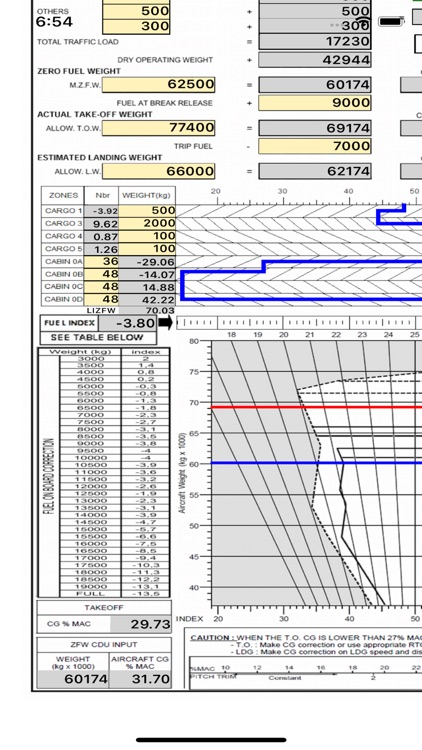Screen dimensions: 422x750
Task: Select CABIN 0B index value -14.07
Action: pyautogui.click(x=147, y=274)
